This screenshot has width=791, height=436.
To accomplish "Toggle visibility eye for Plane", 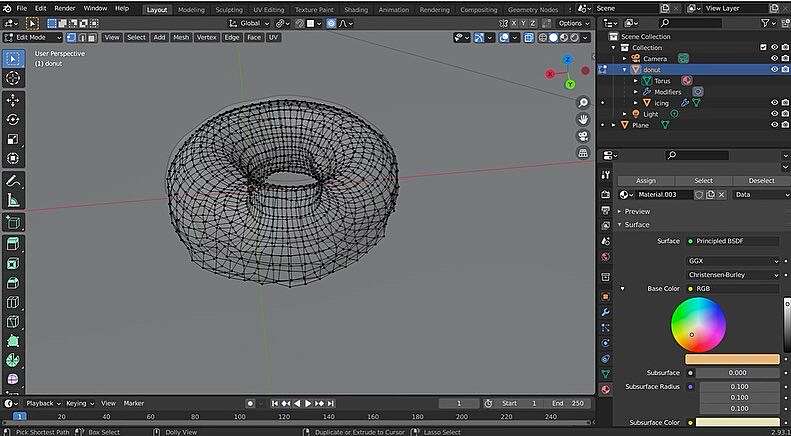I will [774, 125].
